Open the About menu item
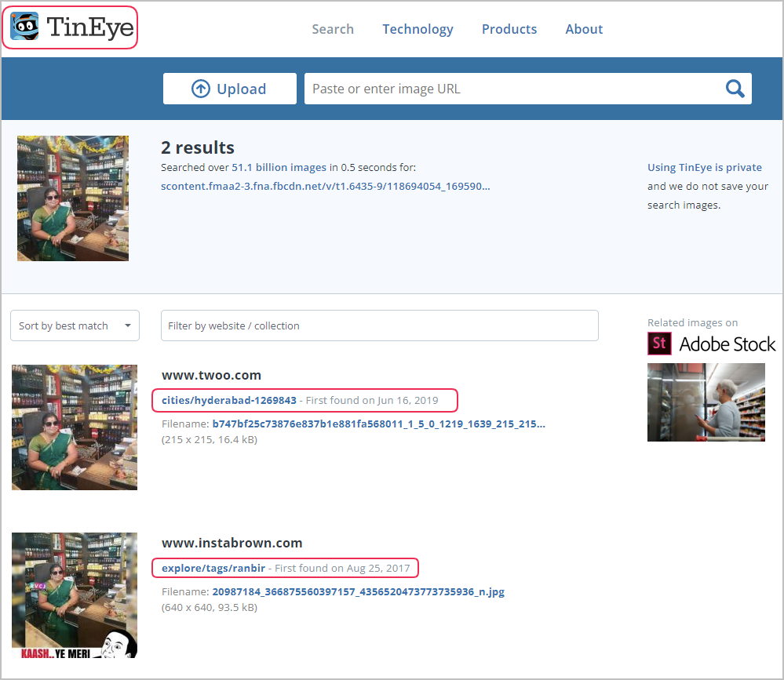This screenshot has width=784, height=680. [584, 29]
